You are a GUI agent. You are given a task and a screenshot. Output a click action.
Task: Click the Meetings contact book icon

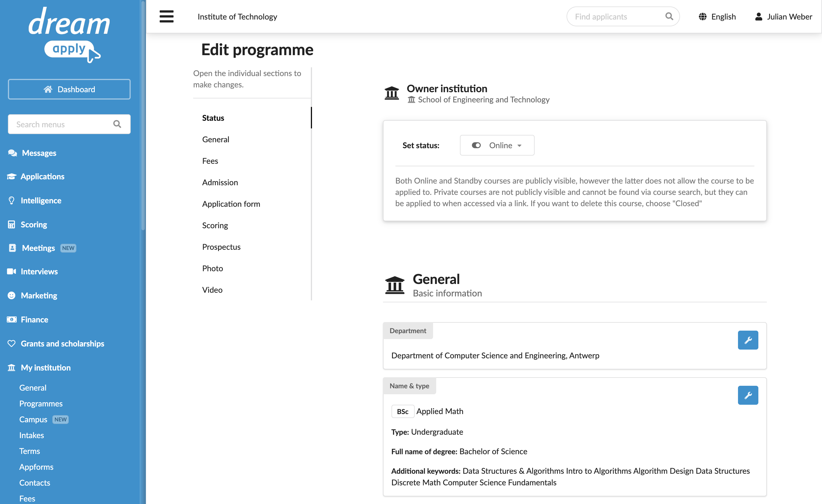click(12, 248)
